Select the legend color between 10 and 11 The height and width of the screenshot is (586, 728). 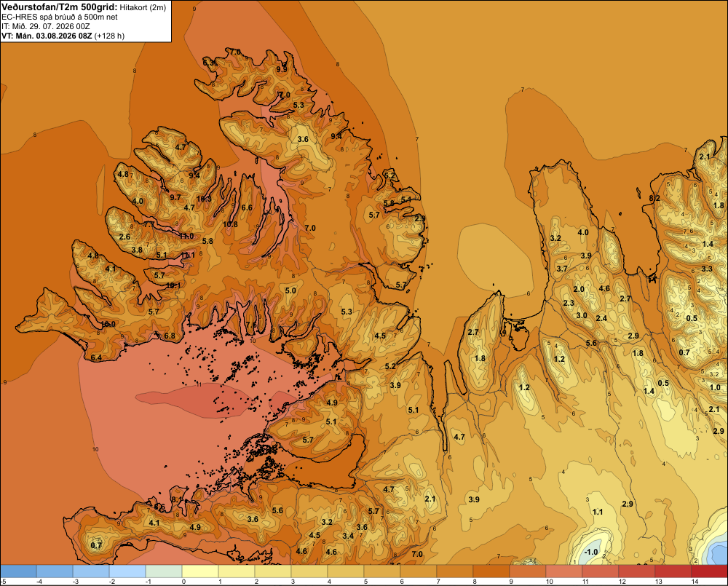tap(564, 571)
